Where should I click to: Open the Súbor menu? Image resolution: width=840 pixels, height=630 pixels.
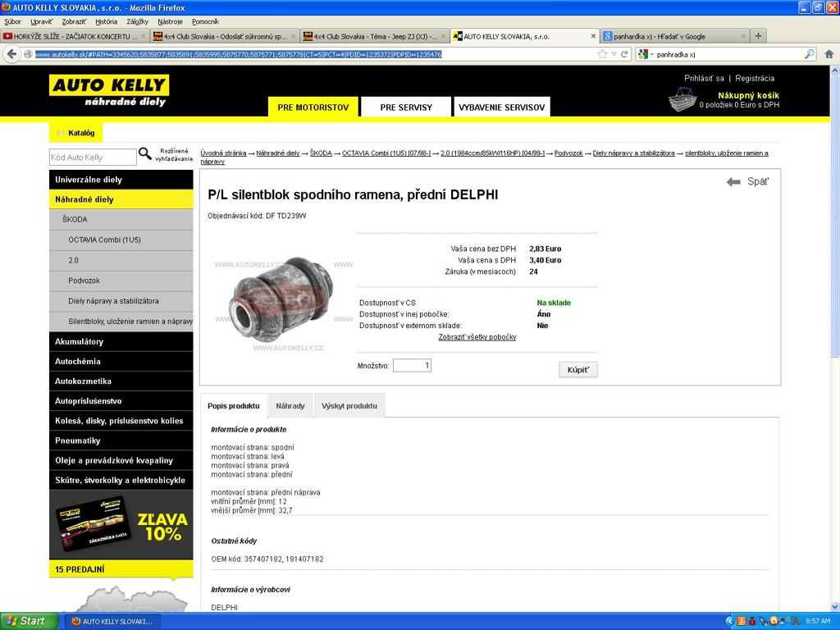click(13, 22)
